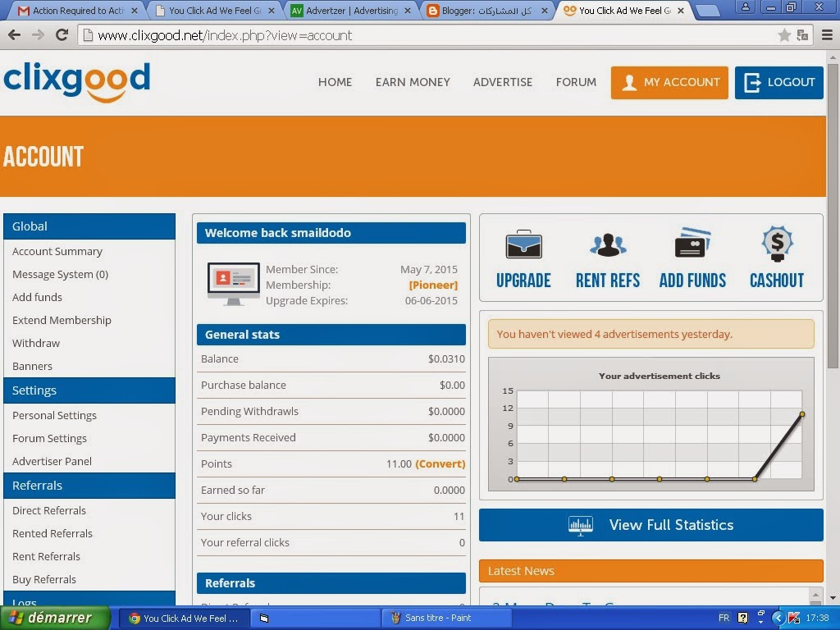Close the Gmail Action Required tab
Image resolution: width=840 pixels, height=630 pixels.
point(134,11)
